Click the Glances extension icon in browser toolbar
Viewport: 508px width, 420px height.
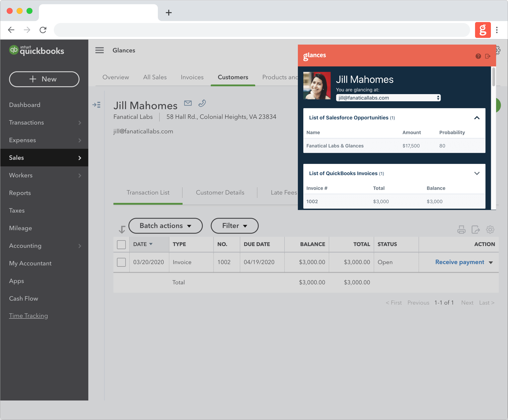(483, 30)
